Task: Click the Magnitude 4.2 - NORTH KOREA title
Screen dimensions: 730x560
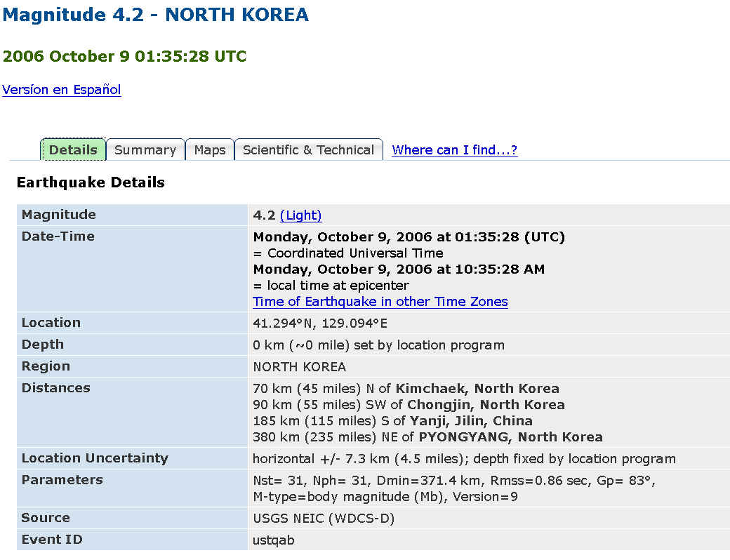Action: tap(155, 15)
